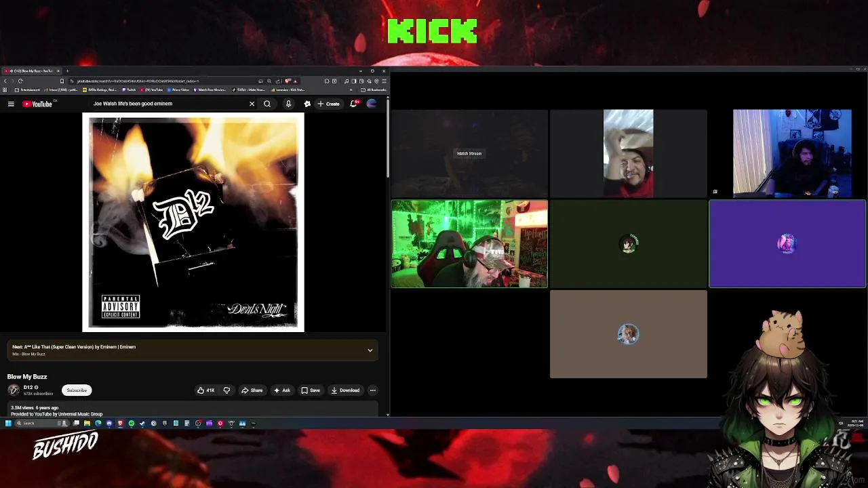Screen dimensions: 868x488
Task: Open the Prime Video bookmark
Action: click(178, 89)
